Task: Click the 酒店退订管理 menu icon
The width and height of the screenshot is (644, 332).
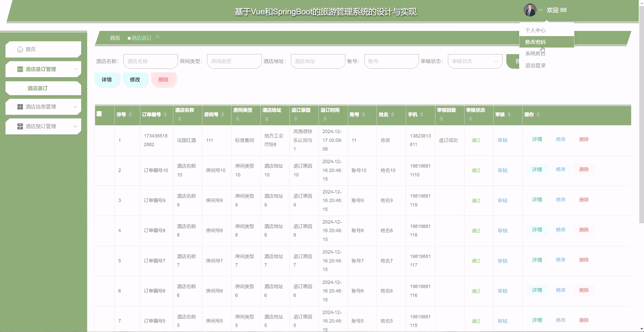Action: [20, 69]
